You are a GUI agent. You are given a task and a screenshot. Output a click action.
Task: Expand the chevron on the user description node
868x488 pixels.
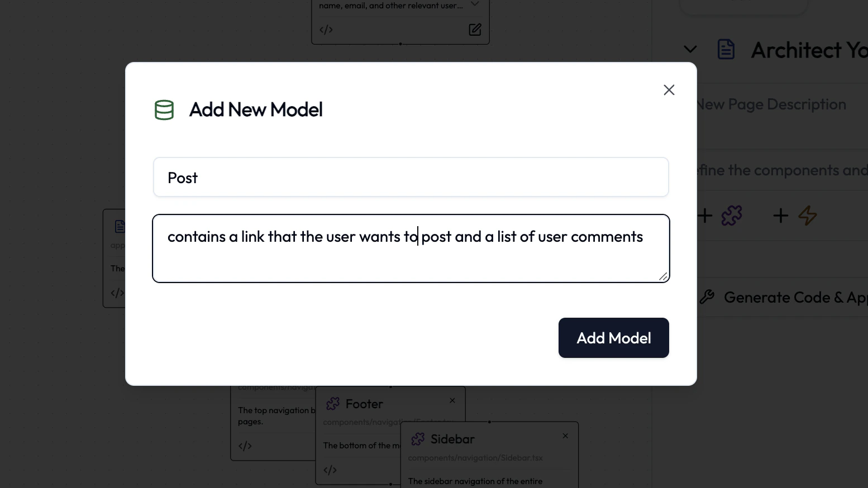click(475, 3)
